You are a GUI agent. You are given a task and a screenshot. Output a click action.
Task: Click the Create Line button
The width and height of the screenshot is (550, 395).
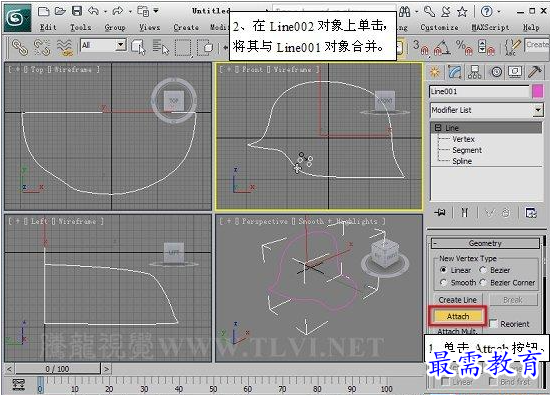457,300
